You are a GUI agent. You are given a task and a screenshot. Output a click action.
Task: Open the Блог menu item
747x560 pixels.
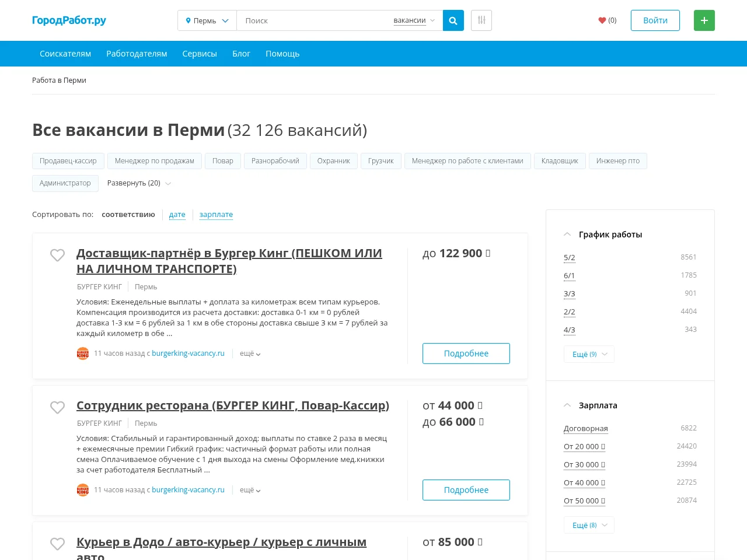pyautogui.click(x=241, y=54)
